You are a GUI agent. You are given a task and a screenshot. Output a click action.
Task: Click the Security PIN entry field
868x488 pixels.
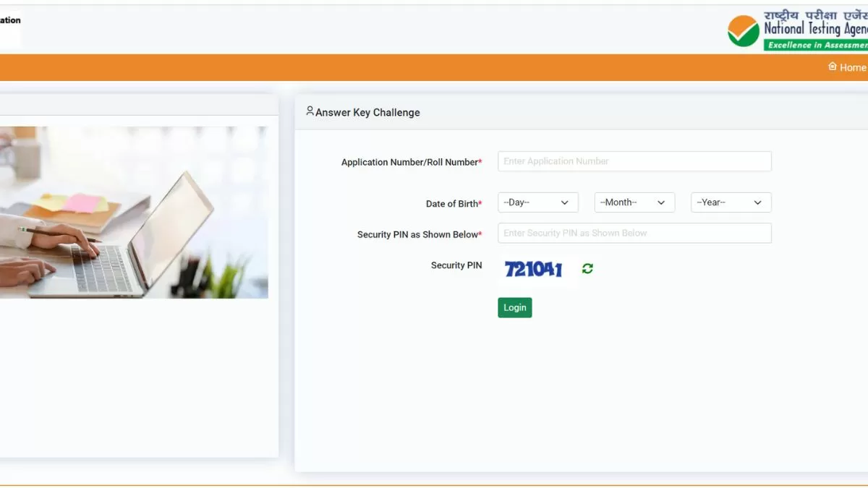point(634,233)
